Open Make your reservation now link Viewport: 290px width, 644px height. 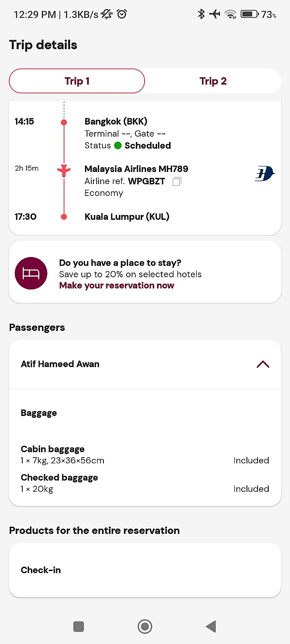(116, 286)
